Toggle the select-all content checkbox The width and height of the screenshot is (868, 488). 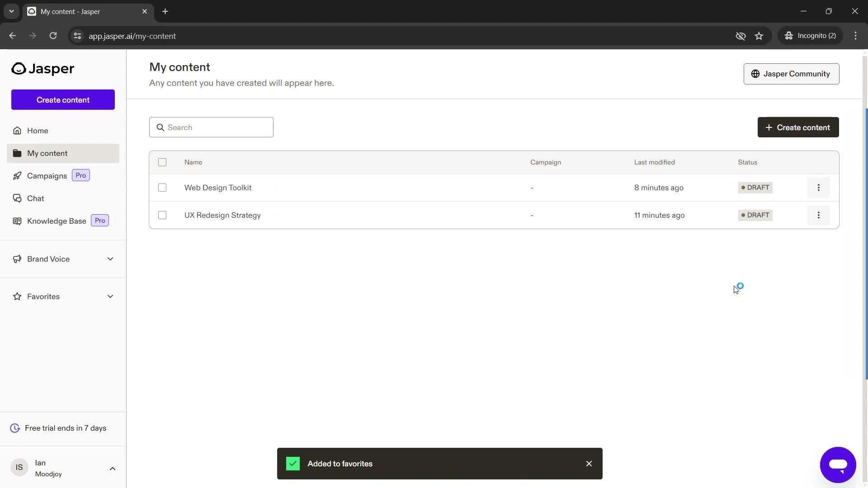(x=162, y=162)
